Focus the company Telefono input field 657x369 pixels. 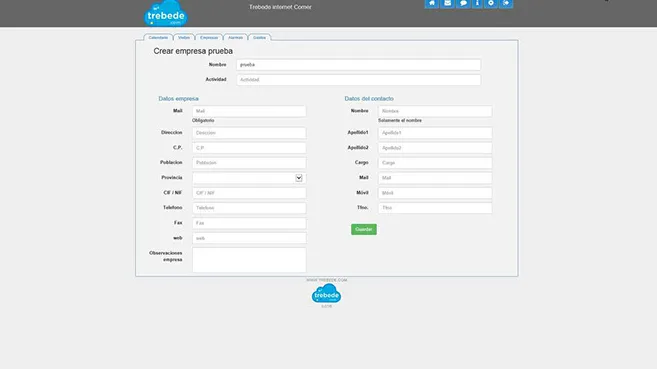tap(249, 208)
